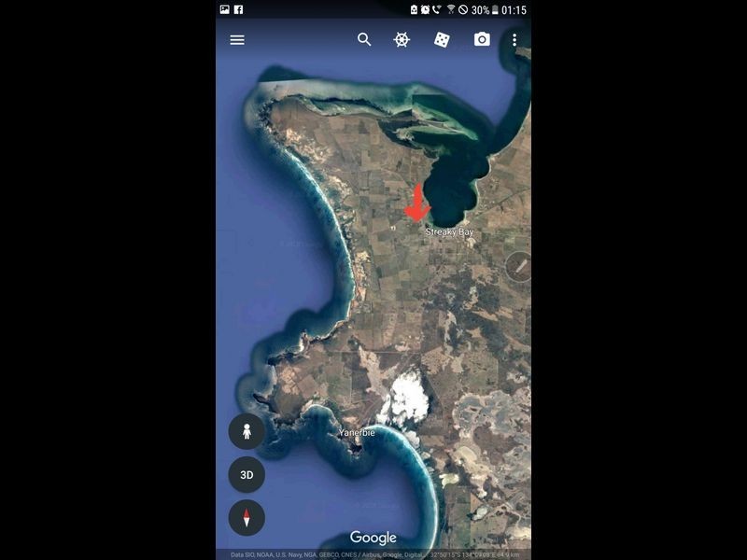Tap the Yanerbie place label
Screen dimensions: 747x560
pyautogui.click(x=357, y=433)
